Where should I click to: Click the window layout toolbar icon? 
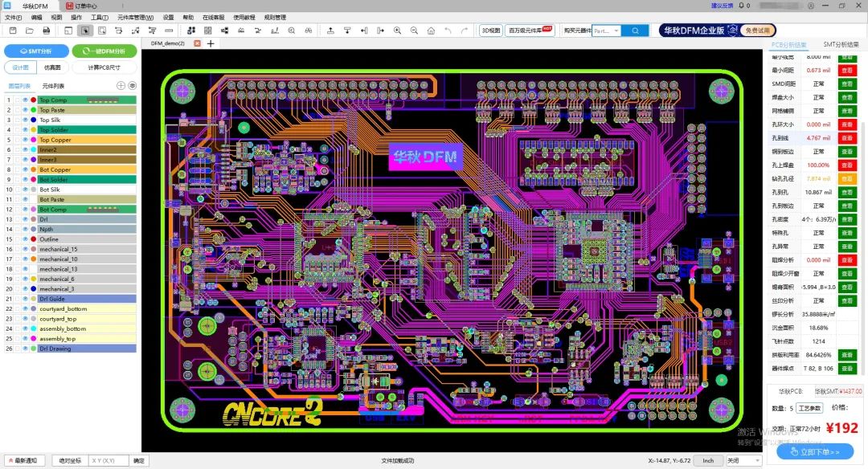pos(68,31)
